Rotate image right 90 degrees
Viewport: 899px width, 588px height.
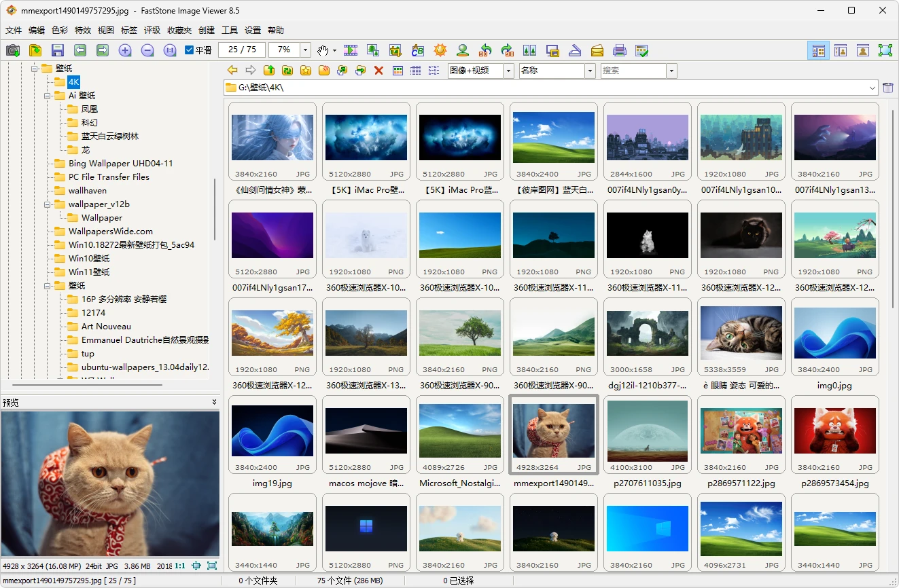(x=508, y=50)
